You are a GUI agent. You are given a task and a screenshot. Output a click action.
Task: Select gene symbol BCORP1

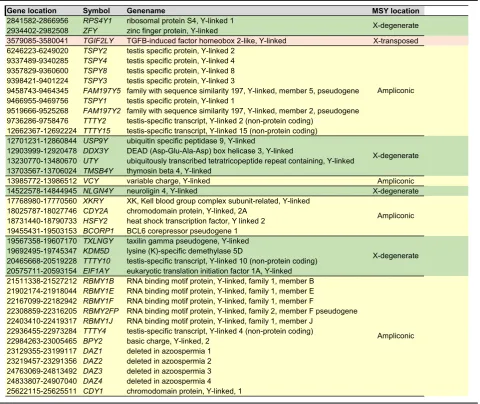coord(98,231)
